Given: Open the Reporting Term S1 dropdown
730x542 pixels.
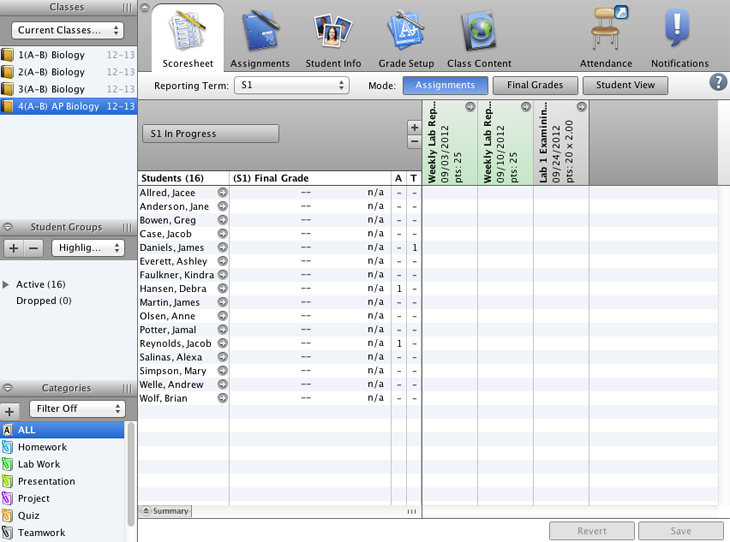Looking at the screenshot, I should click(291, 86).
